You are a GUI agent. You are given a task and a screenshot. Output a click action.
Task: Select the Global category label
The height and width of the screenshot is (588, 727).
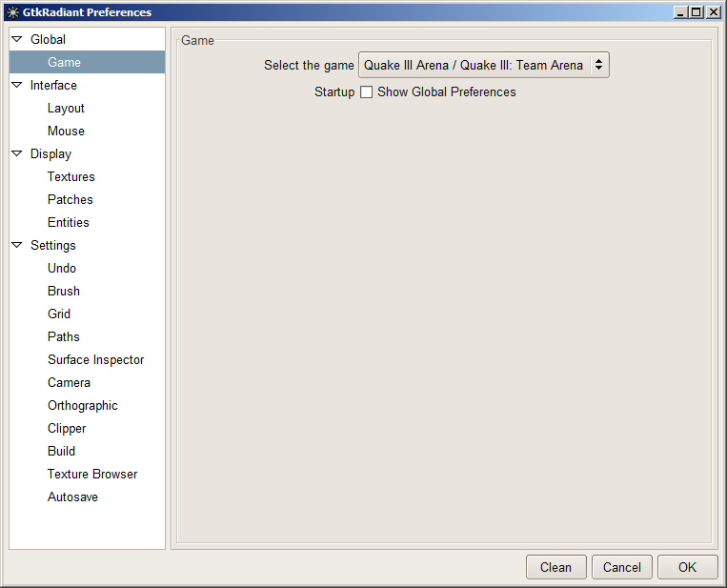(48, 39)
